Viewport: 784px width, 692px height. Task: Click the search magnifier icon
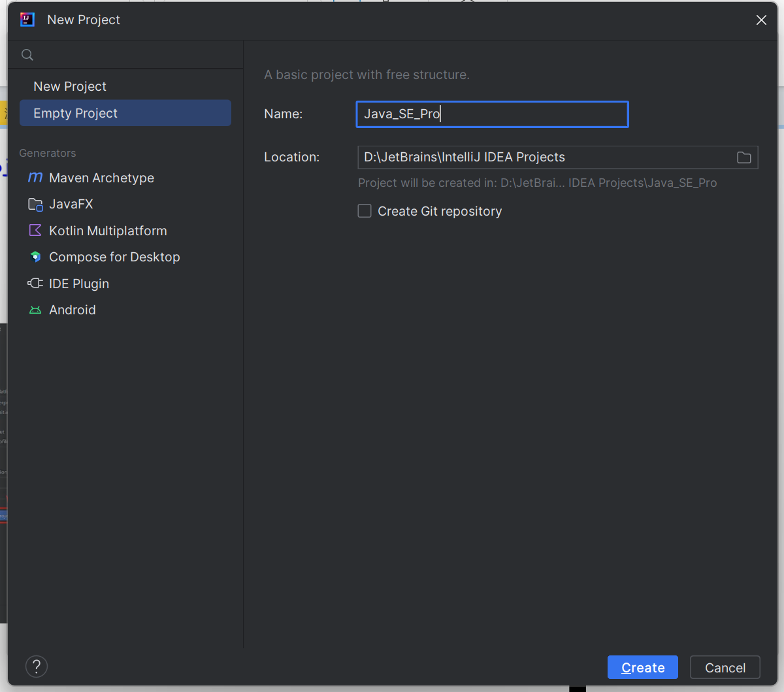pyautogui.click(x=27, y=55)
